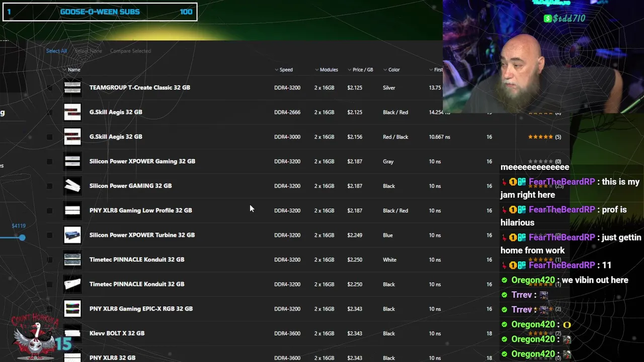Viewport: 644px width, 362px height.
Task: Click FearTheBeardRP name on 'prof is hilarious' message
Action: click(x=561, y=210)
